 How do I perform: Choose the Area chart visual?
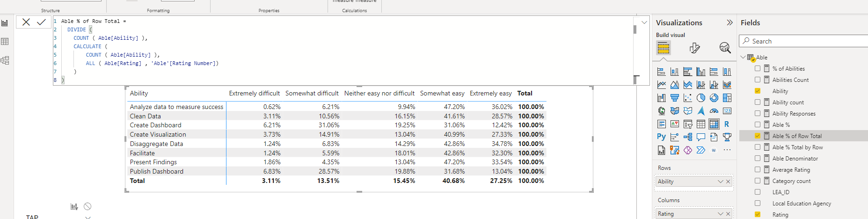pos(674,85)
